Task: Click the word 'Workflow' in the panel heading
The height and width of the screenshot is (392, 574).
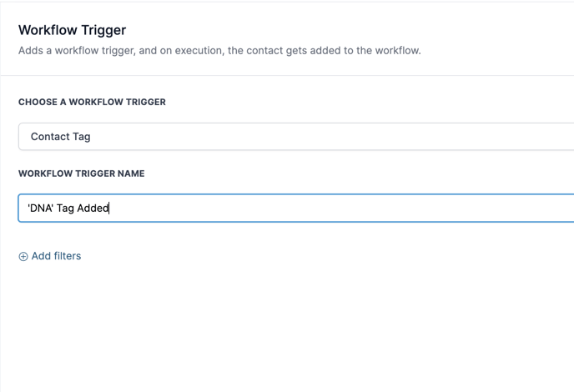Action: 48,30
